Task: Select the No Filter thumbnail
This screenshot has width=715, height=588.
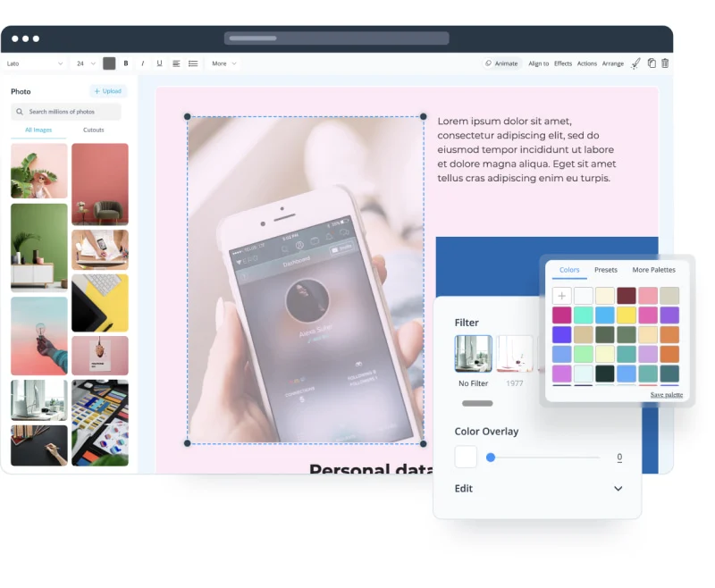Action: pos(474,354)
